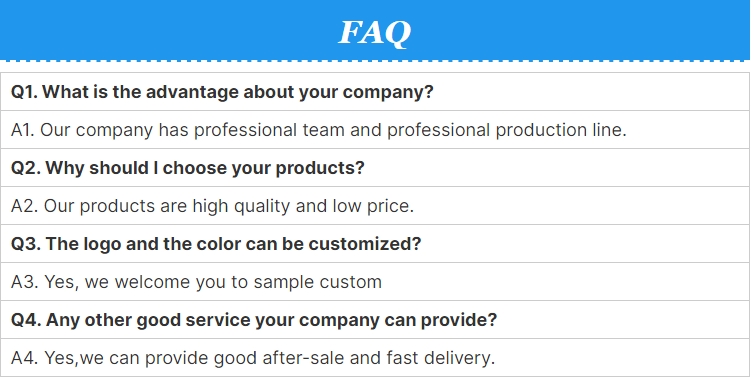The height and width of the screenshot is (378, 751).
Task: Click the word 'customized' in Q3
Action: pyautogui.click(x=364, y=244)
